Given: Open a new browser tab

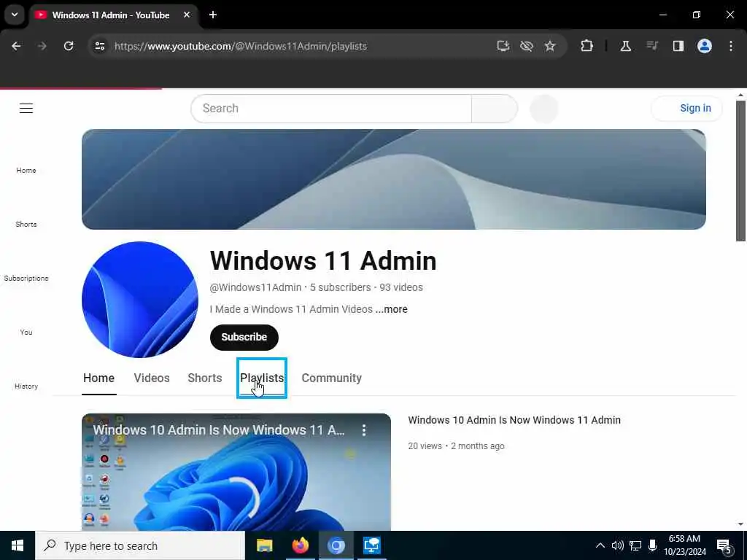Looking at the screenshot, I should [213, 15].
